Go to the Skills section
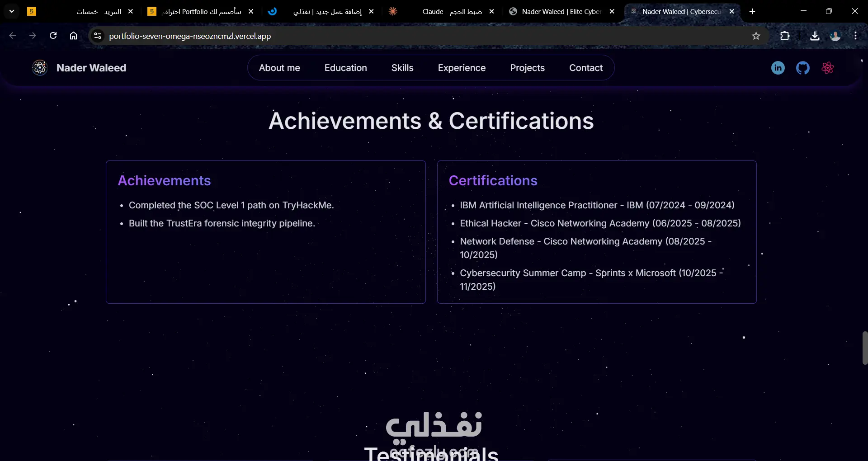The height and width of the screenshot is (461, 868). (x=402, y=68)
